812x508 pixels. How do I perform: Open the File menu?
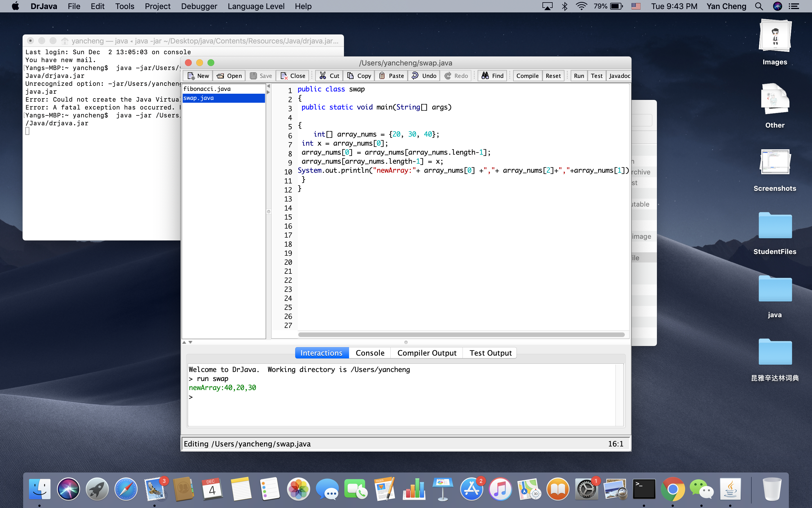(x=74, y=6)
